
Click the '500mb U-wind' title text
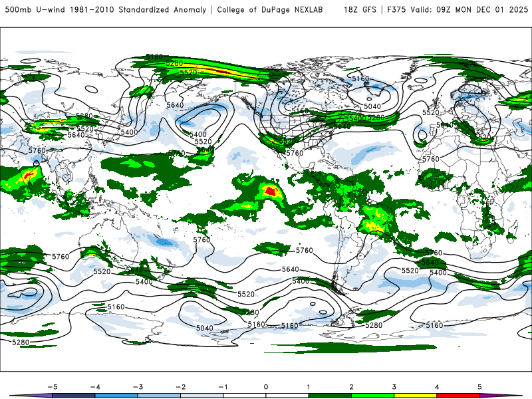coord(35,9)
